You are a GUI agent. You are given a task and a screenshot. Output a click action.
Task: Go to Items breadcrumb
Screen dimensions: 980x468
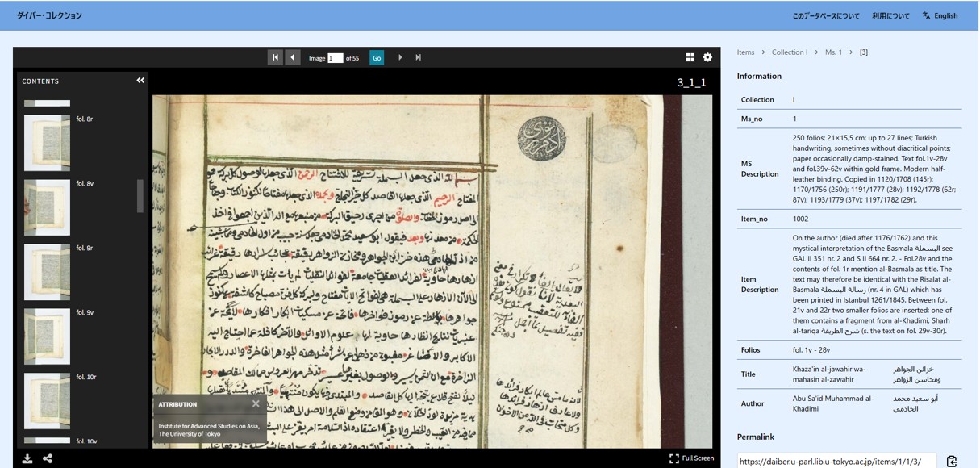tap(745, 52)
